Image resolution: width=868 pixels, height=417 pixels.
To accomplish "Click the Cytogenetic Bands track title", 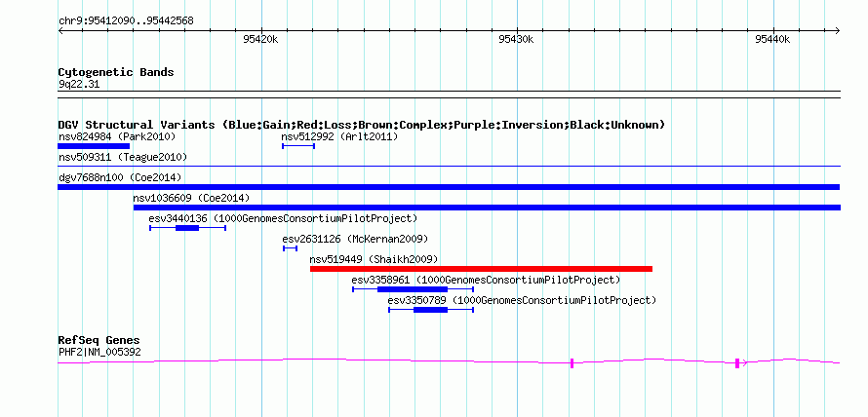I will (116, 72).
